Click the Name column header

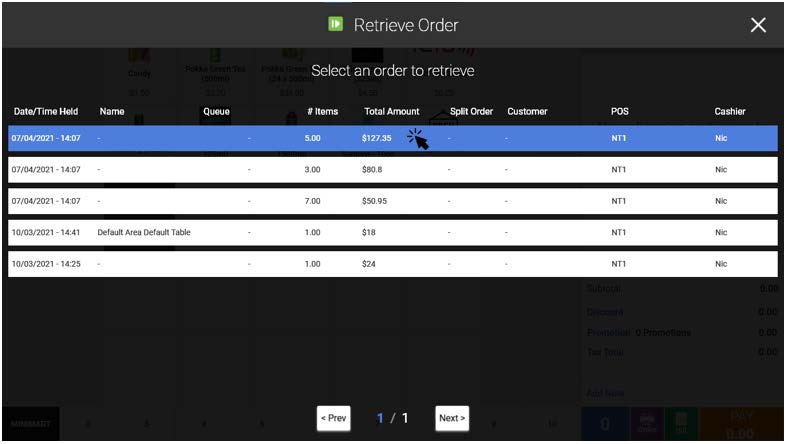[112, 111]
